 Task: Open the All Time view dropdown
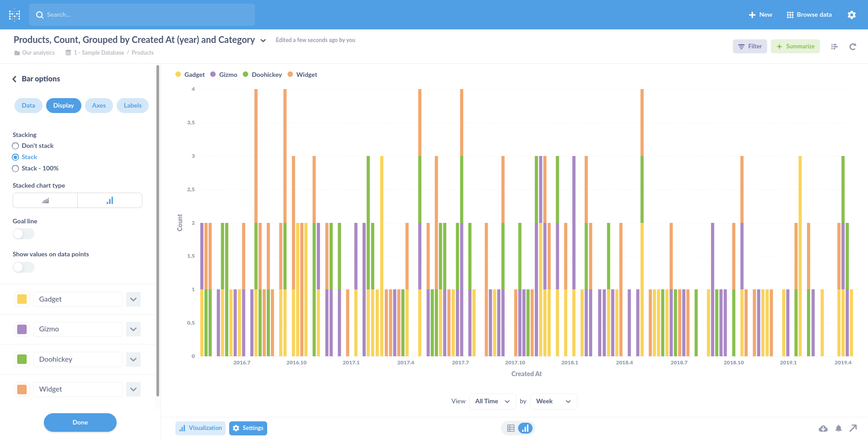click(492, 401)
